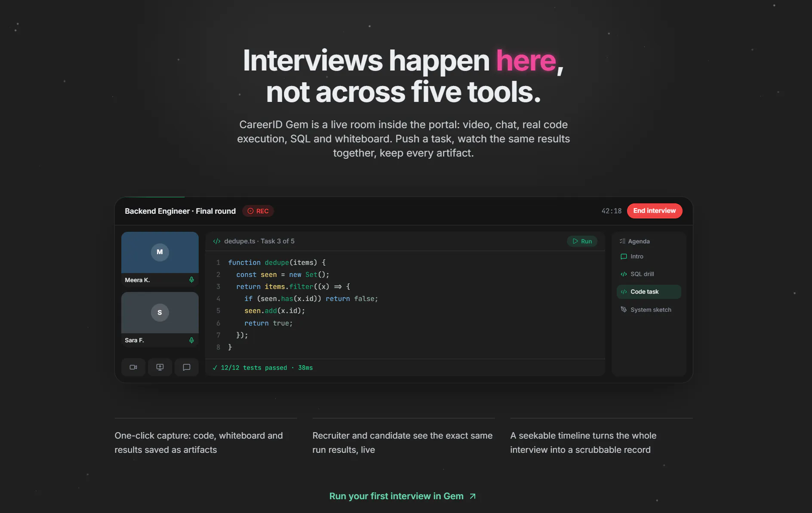
Task: Click the code icon beside dedupe.ts
Action: tap(217, 241)
